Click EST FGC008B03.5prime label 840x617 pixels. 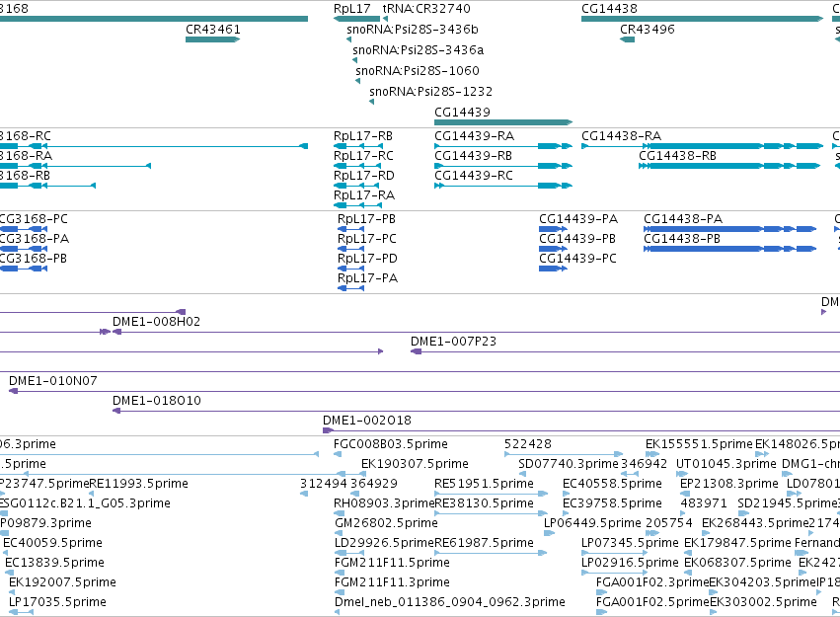pyautogui.click(x=391, y=444)
